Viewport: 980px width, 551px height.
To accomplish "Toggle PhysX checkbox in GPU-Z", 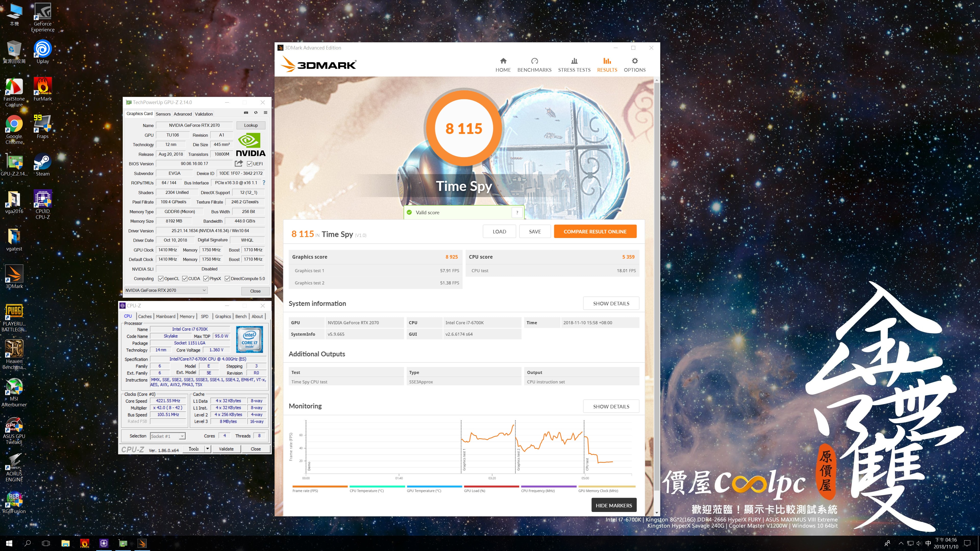I will [206, 279].
